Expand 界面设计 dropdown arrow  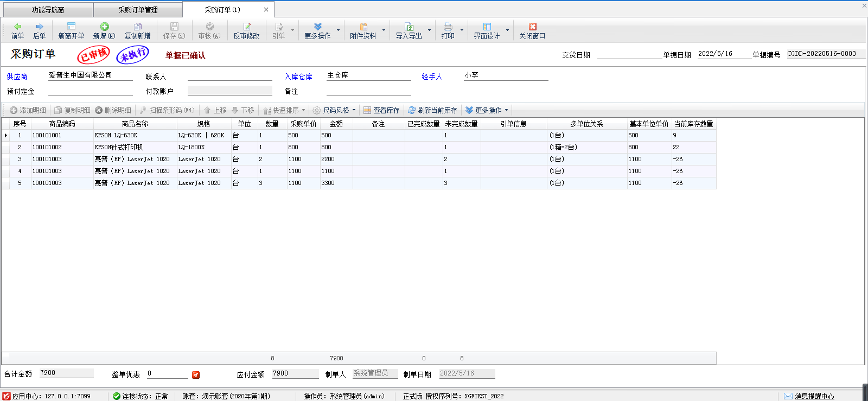pos(507,30)
